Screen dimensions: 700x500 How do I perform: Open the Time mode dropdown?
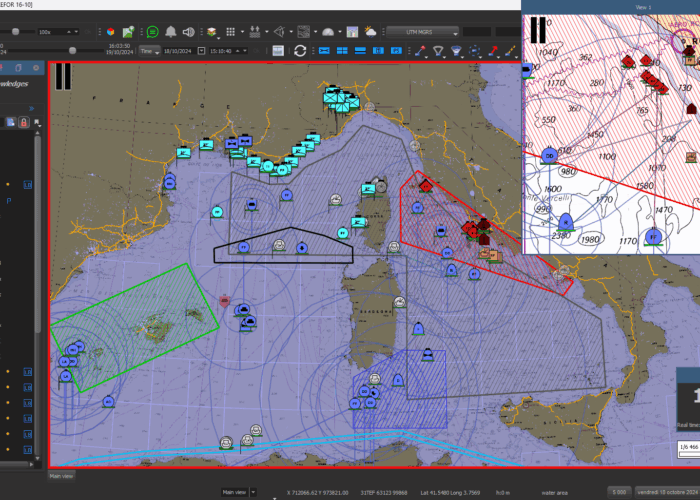149,51
